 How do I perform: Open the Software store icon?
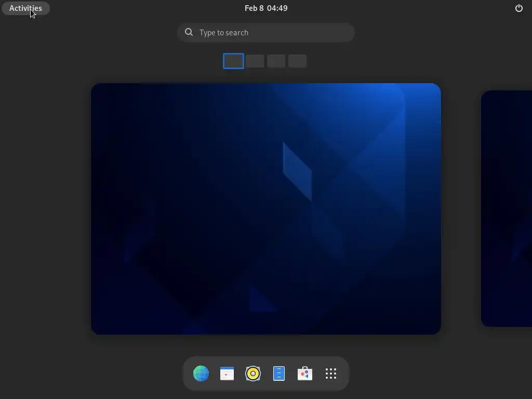[304, 374]
